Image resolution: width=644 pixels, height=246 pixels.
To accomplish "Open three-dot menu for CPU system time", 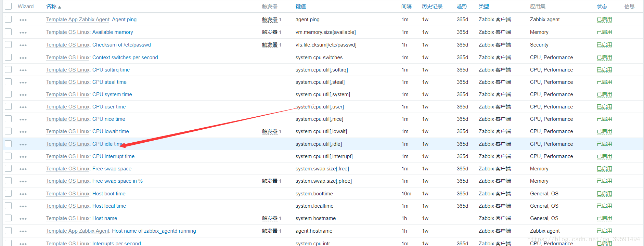I will click(23, 95).
